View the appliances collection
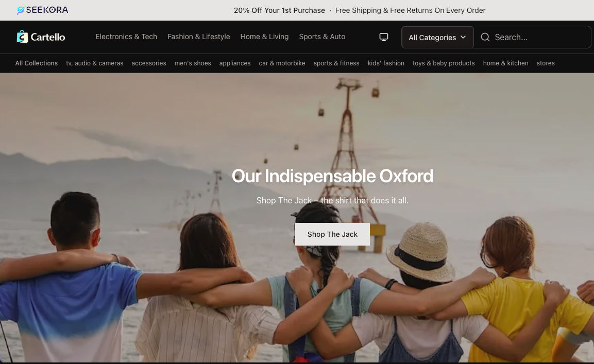The height and width of the screenshot is (364, 594). [x=235, y=63]
